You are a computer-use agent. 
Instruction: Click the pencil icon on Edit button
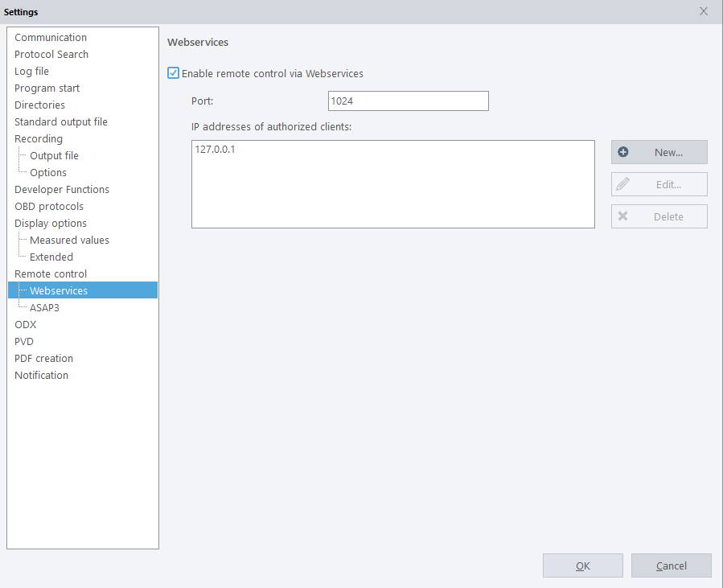623,184
